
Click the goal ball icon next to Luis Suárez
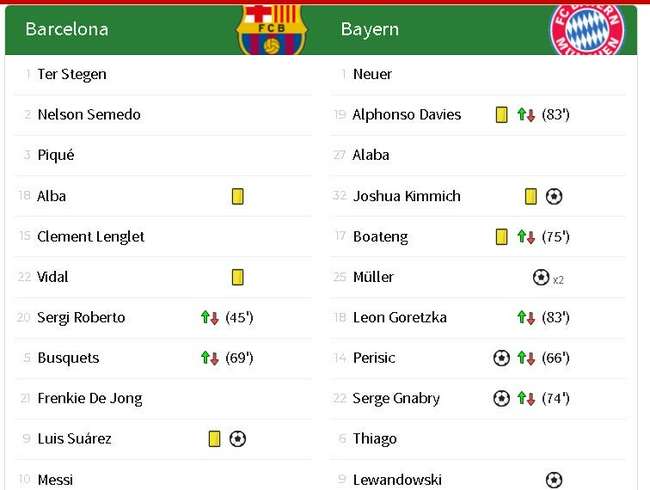tap(238, 439)
